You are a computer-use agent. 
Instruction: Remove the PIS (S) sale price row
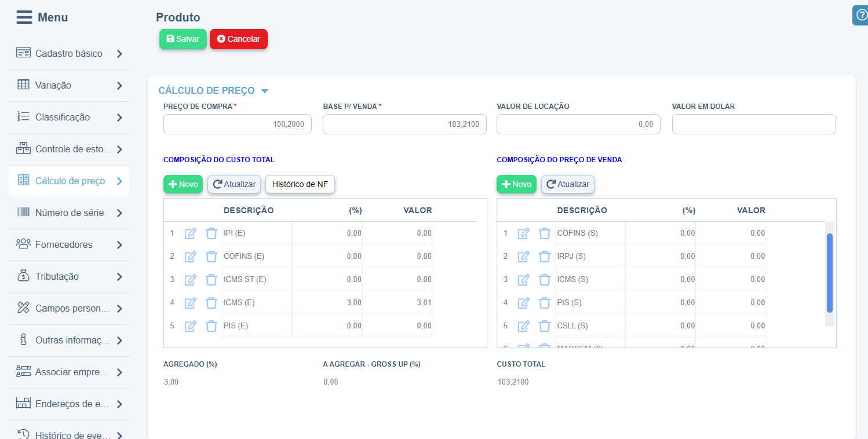[x=545, y=303]
